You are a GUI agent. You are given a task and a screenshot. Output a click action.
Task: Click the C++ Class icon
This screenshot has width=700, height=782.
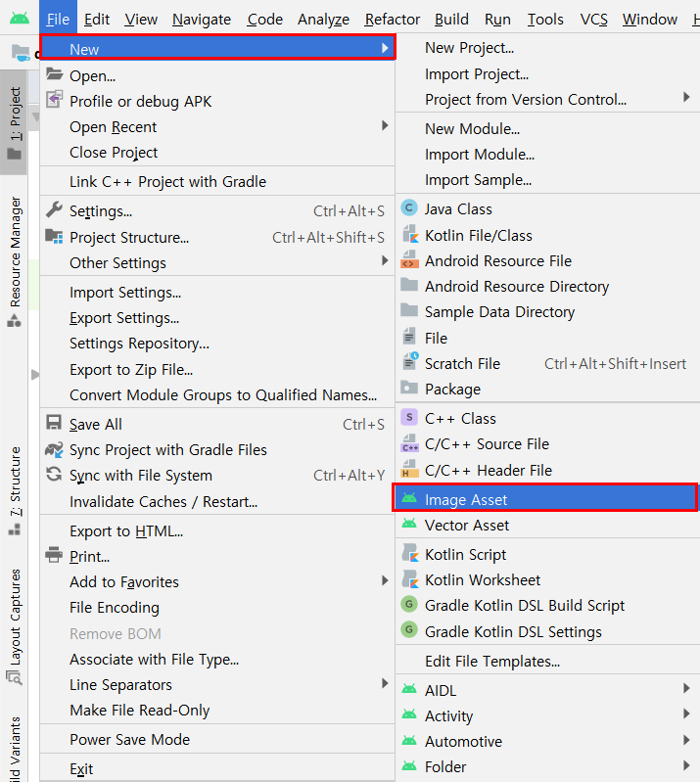pyautogui.click(x=409, y=417)
